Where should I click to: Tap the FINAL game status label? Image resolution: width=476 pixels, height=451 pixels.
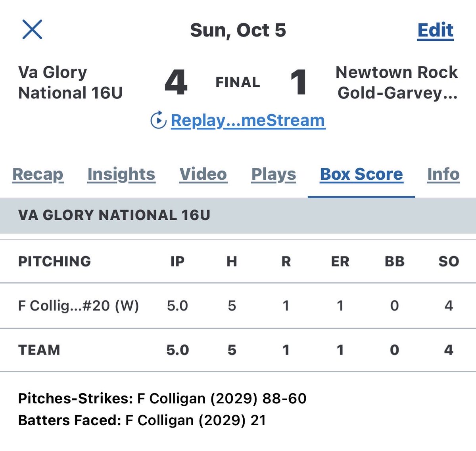coord(238,82)
